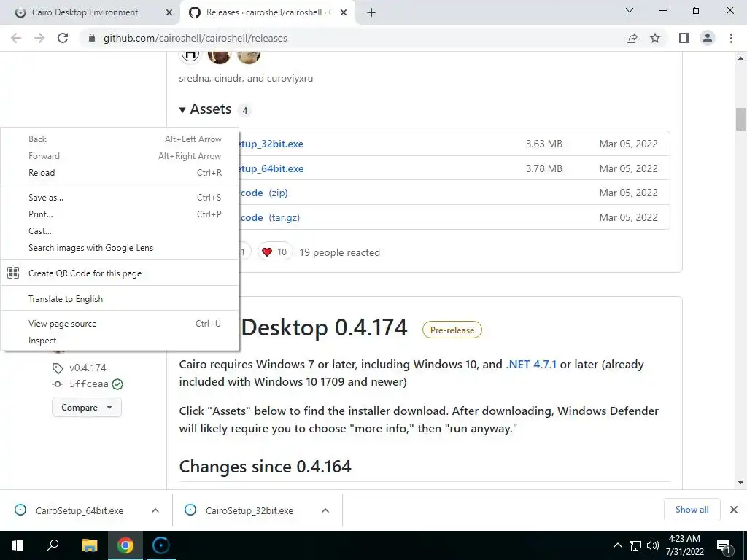Screen dimensions: 747x560
Task: Choose Back in context menu
Action: point(120,139)
